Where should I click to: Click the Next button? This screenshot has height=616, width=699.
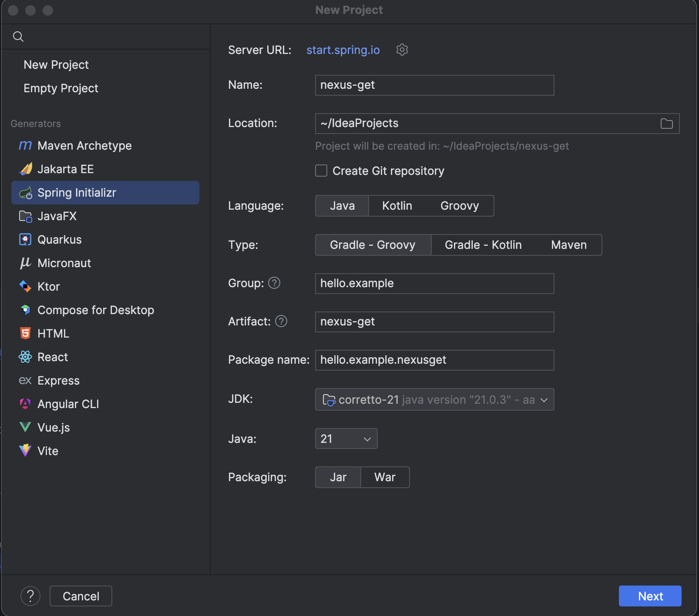coord(650,596)
